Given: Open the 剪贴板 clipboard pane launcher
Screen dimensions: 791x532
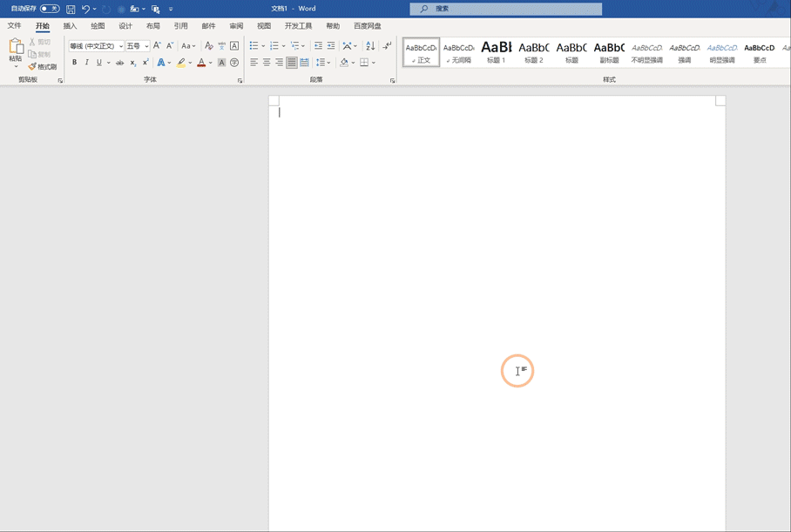Looking at the screenshot, I should tap(60, 80).
